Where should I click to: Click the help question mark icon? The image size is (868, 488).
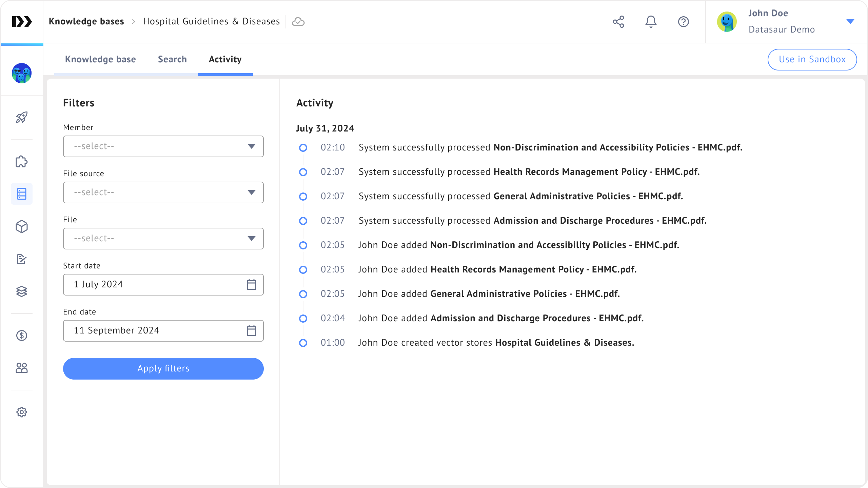[683, 22]
